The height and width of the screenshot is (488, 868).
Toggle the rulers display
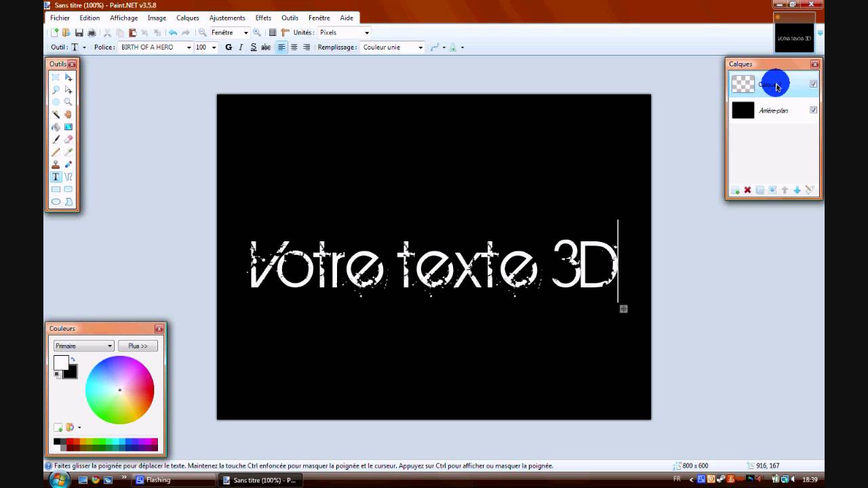point(285,33)
